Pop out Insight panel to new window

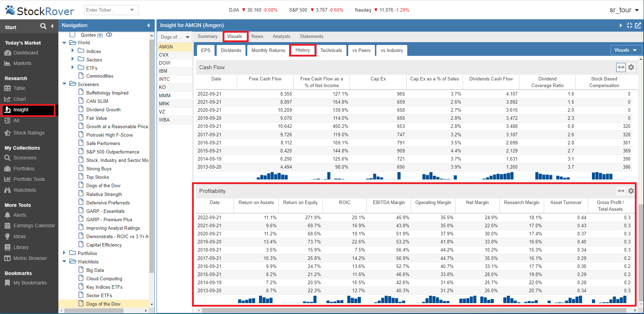638,25
